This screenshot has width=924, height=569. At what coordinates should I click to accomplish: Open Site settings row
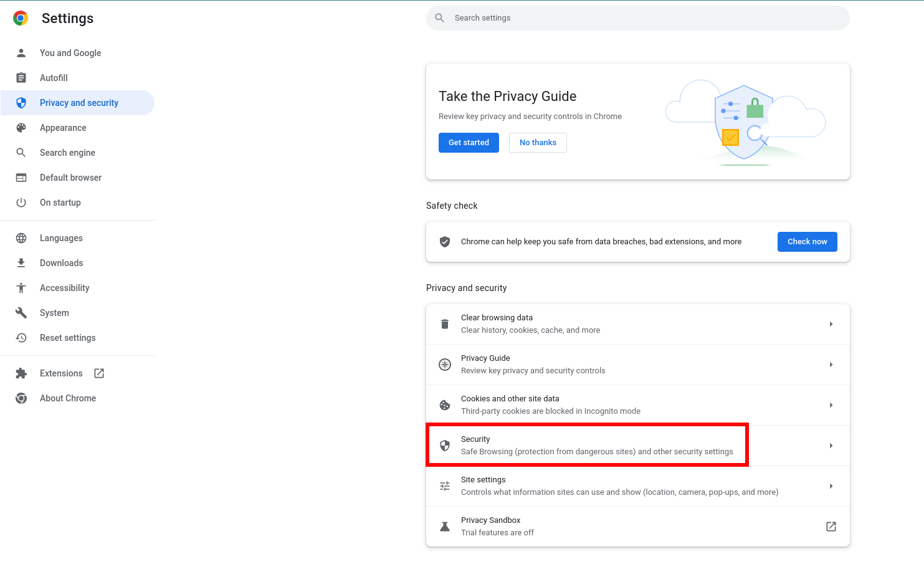click(638, 486)
